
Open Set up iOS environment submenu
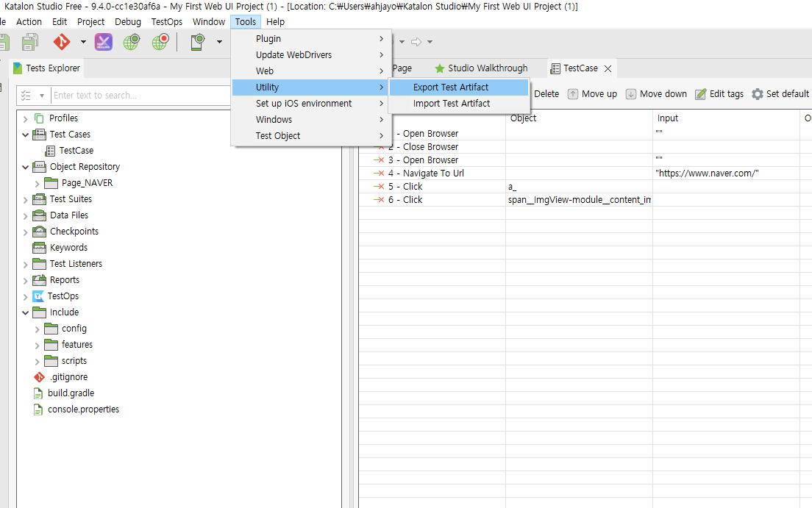312,104
